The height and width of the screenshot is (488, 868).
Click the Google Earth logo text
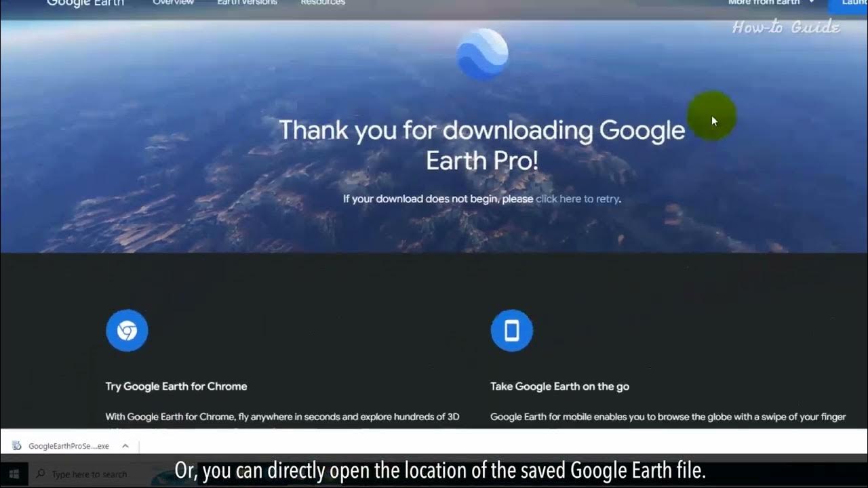pos(85,3)
